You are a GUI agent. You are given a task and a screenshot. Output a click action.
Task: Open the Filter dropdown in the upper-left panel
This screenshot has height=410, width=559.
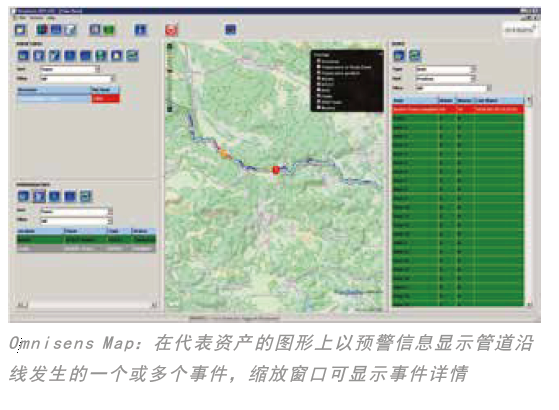pyautogui.click(x=77, y=78)
